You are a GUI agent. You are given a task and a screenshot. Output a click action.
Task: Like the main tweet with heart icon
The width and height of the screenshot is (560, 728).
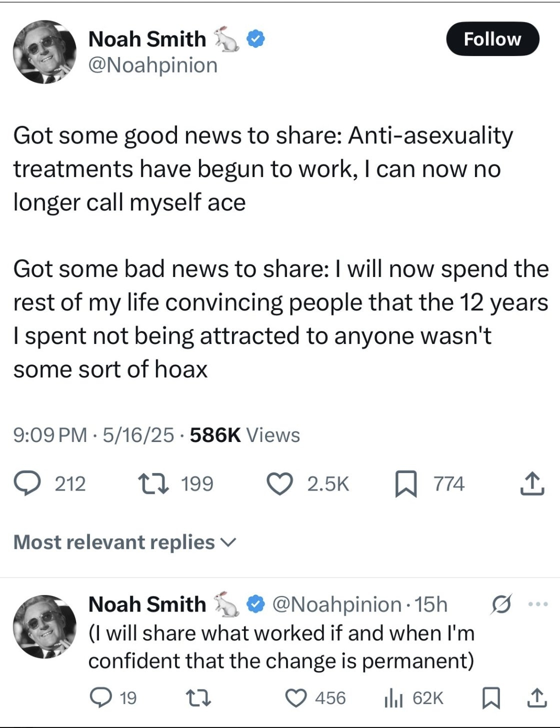(x=279, y=483)
